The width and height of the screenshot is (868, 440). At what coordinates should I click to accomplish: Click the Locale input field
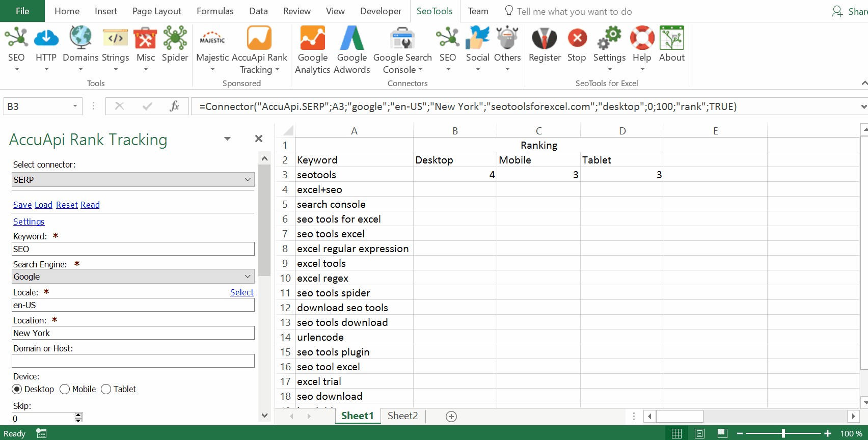pos(133,305)
